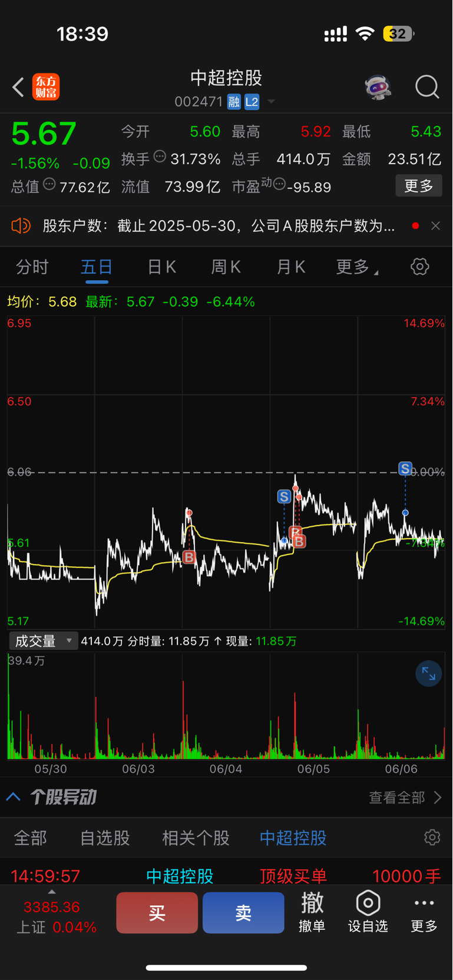Open chart settings hexagon gear

tap(419, 267)
